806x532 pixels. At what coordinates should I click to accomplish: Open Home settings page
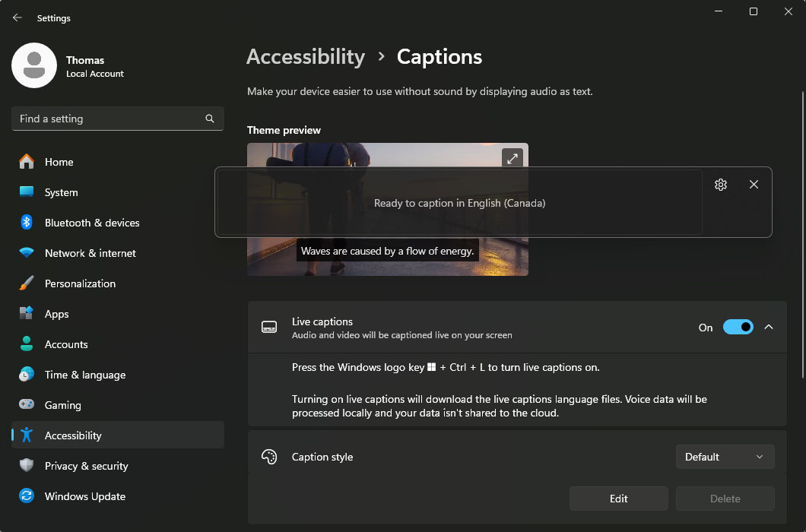[x=118, y=162]
